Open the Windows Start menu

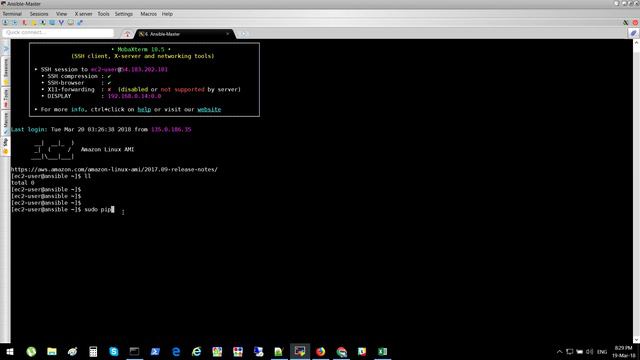[x=10, y=351]
